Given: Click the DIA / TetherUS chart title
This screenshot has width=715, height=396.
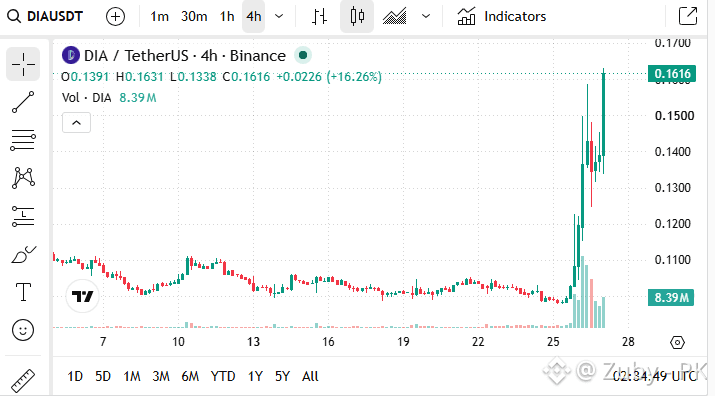Looking at the screenshot, I should 185,56.
